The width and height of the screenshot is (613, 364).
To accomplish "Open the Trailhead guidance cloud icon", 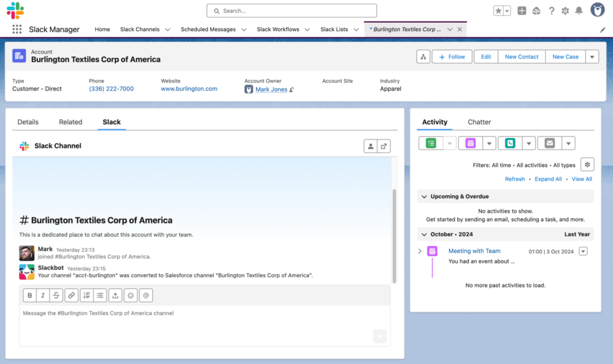I will click(x=536, y=11).
